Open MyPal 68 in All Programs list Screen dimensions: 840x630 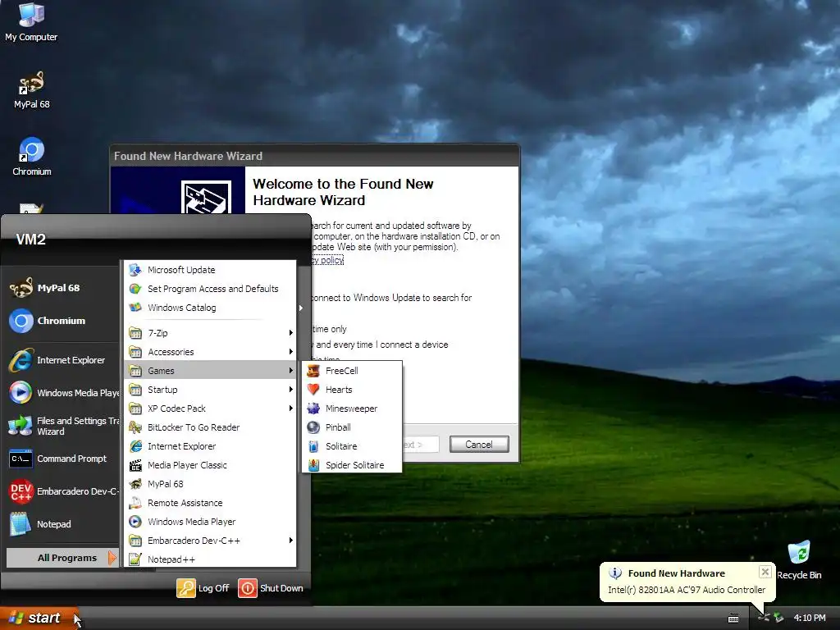(211, 484)
